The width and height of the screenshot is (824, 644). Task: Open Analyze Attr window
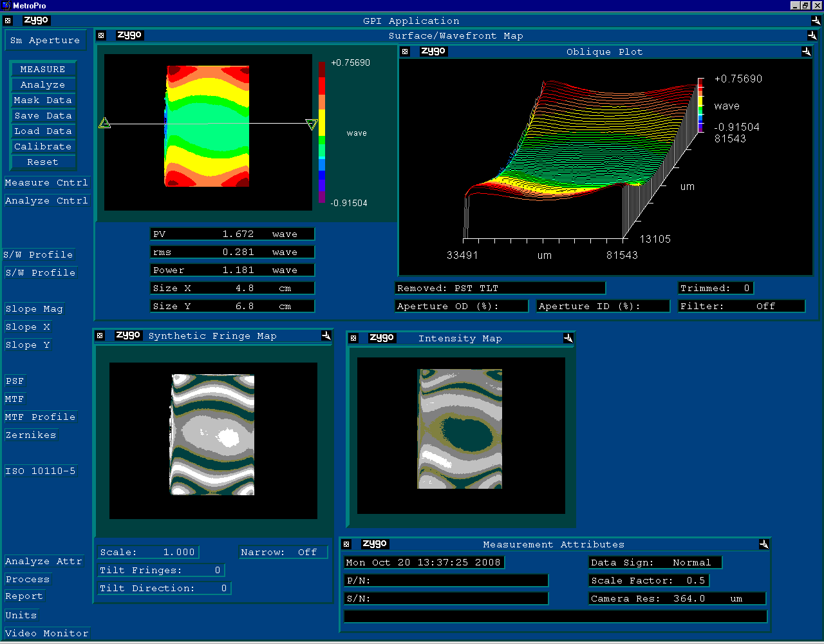coord(44,561)
